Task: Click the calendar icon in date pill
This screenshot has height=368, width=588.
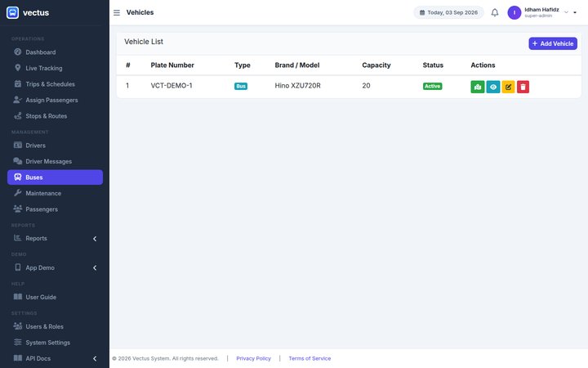Action: (422, 12)
